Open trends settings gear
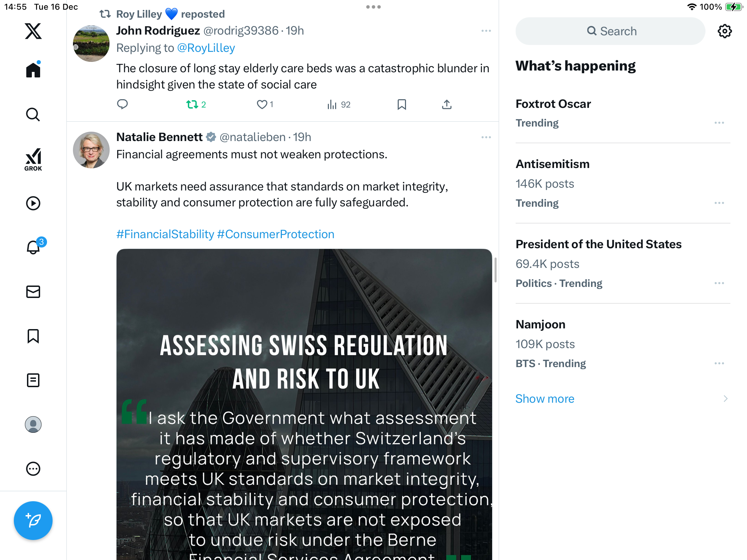This screenshot has width=747, height=560. (x=725, y=31)
